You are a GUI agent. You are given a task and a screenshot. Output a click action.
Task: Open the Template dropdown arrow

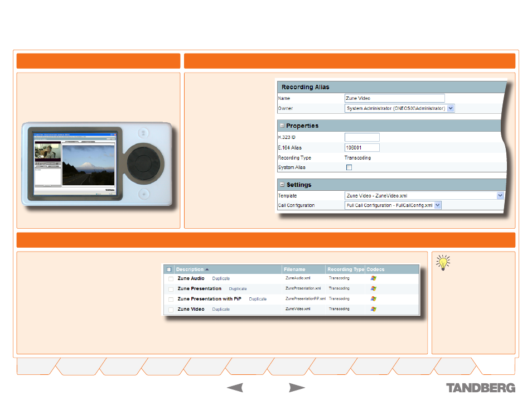tap(500, 196)
